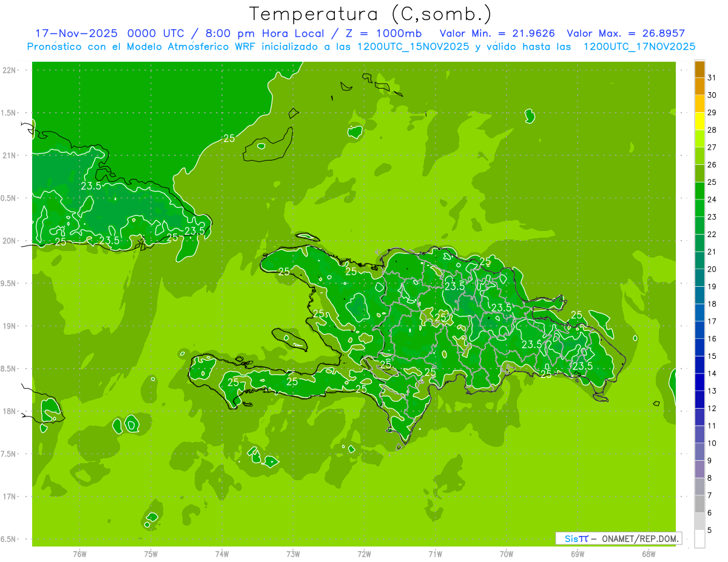Click the '75W' longitude label
728x562 pixels.
pyautogui.click(x=151, y=554)
